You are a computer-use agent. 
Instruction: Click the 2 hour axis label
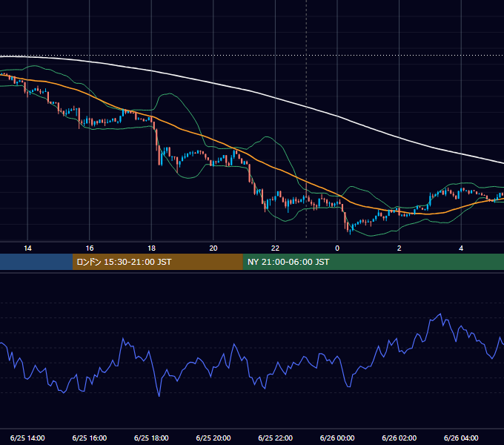[399, 248]
